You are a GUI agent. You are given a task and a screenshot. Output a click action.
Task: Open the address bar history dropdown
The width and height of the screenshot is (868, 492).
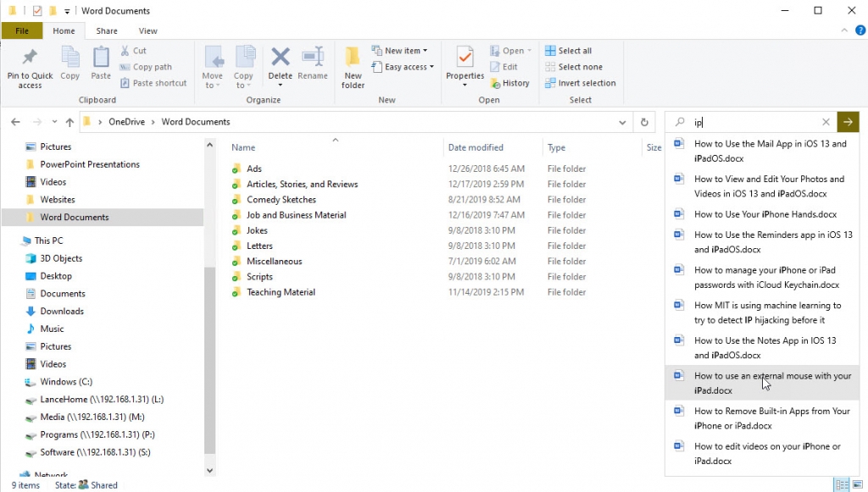click(623, 121)
